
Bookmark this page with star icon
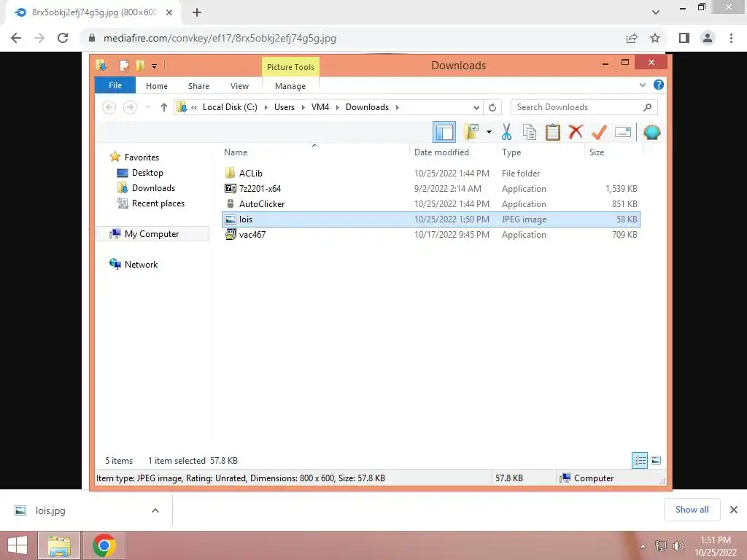[x=655, y=38]
